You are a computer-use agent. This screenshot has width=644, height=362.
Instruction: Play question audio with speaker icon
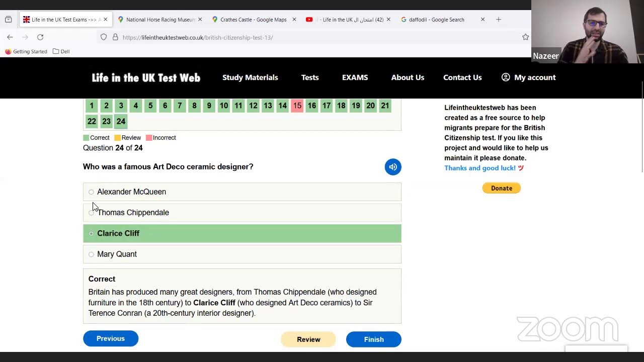point(393,167)
